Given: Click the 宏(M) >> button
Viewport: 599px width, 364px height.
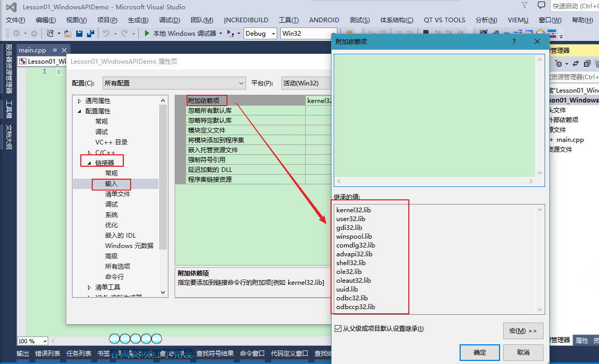Looking at the screenshot, I should pyautogui.click(x=523, y=330).
